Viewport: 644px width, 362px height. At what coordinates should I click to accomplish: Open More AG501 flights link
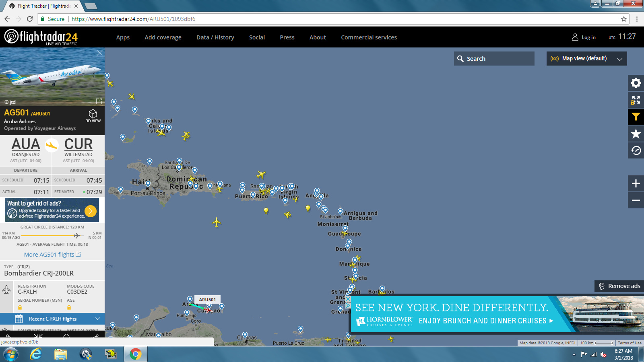(x=52, y=255)
